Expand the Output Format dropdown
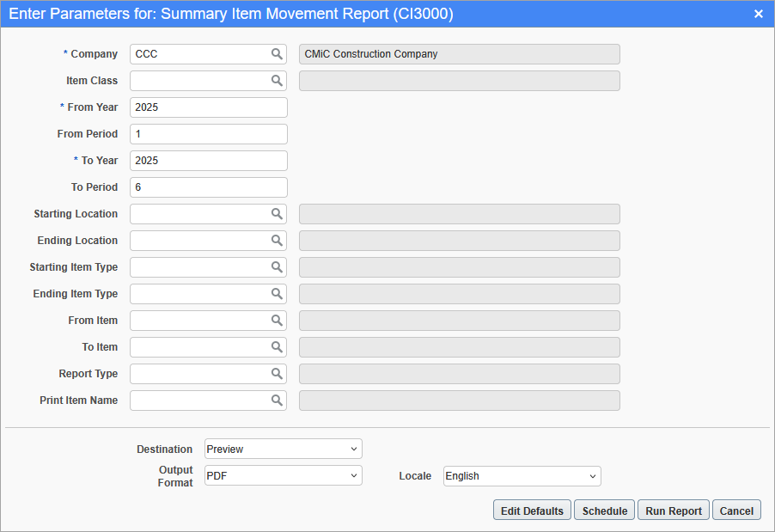Image resolution: width=775 pixels, height=532 pixels. 282,475
